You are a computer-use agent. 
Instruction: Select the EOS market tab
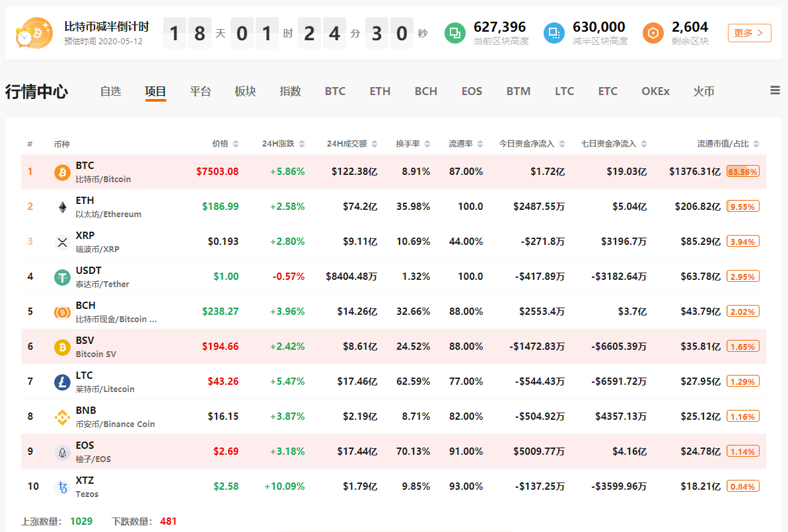(x=472, y=91)
